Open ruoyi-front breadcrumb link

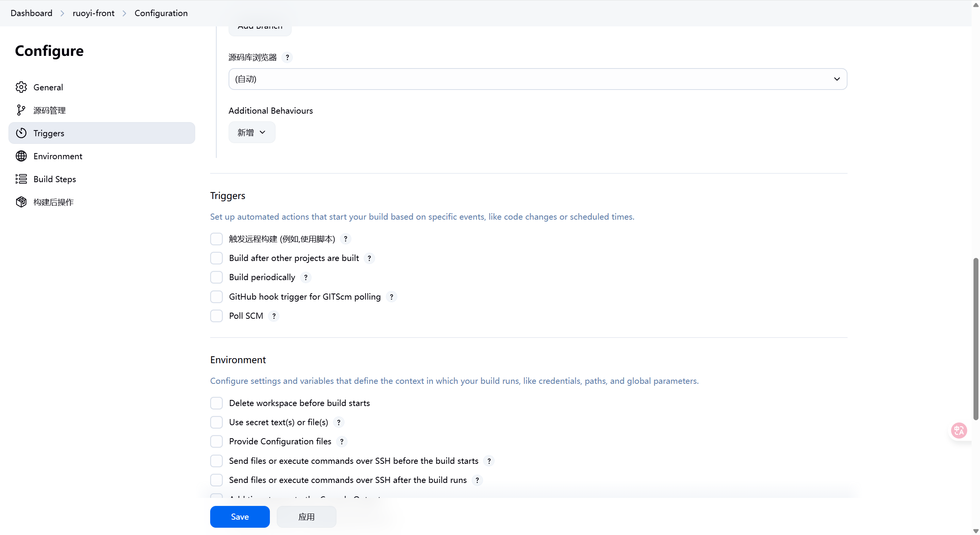tap(93, 13)
